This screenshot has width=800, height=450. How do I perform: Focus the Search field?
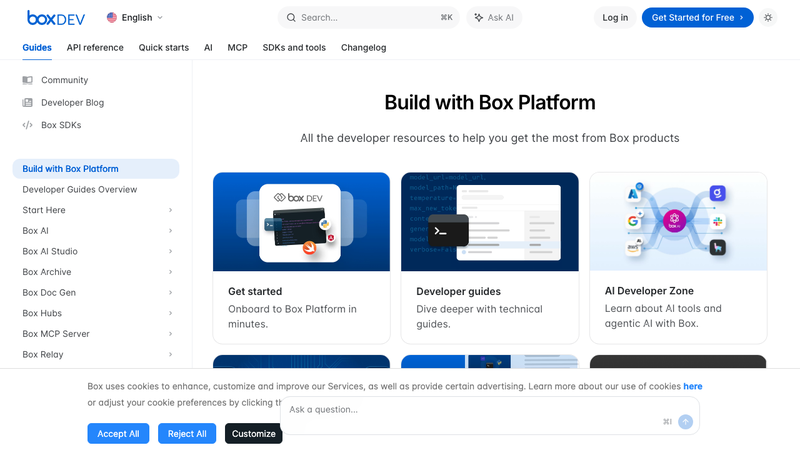368,17
